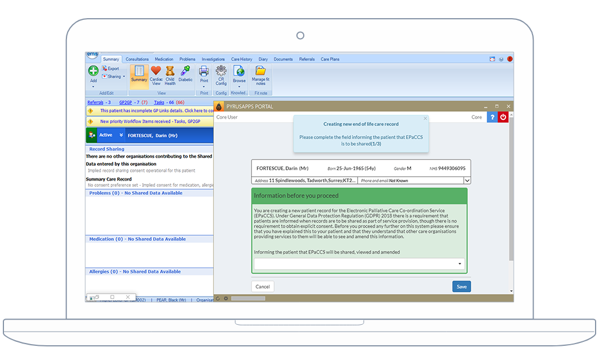Click warning icon beside Workflow Items message
This screenshot has height=364, width=599.
(90, 122)
